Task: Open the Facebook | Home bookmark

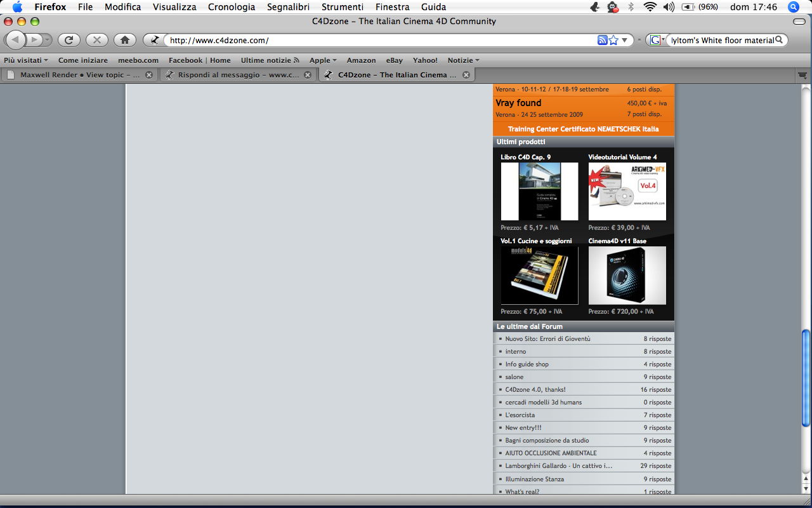Action: pos(200,60)
